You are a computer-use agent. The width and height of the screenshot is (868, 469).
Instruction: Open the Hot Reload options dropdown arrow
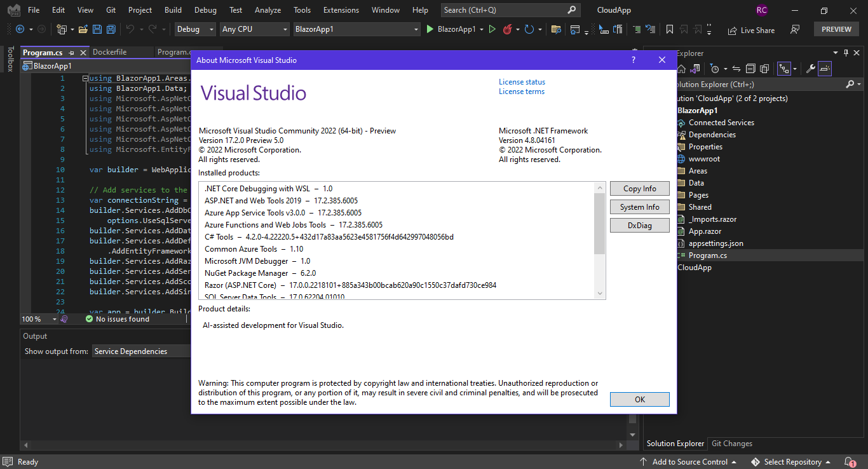pos(517,29)
